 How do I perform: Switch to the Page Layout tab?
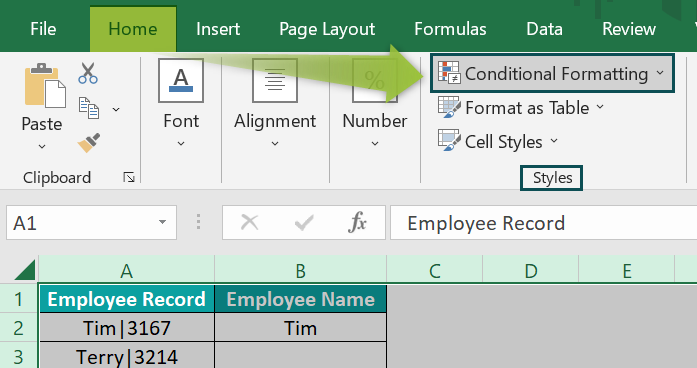(x=327, y=29)
